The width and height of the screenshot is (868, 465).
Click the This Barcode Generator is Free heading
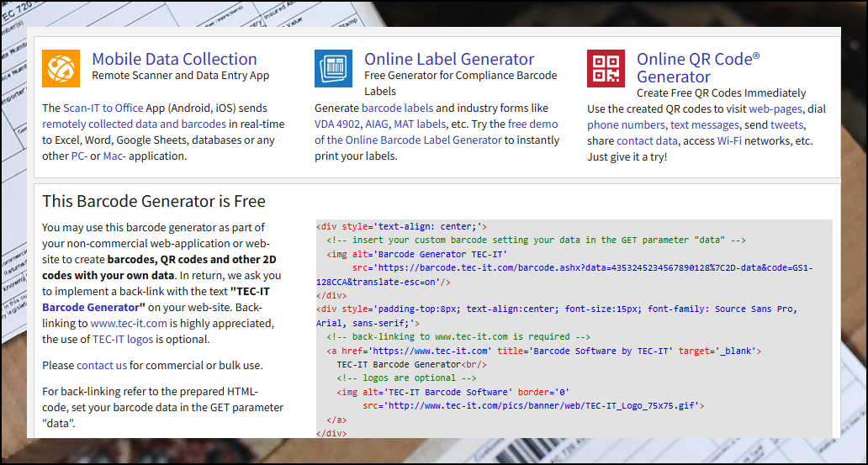click(154, 200)
